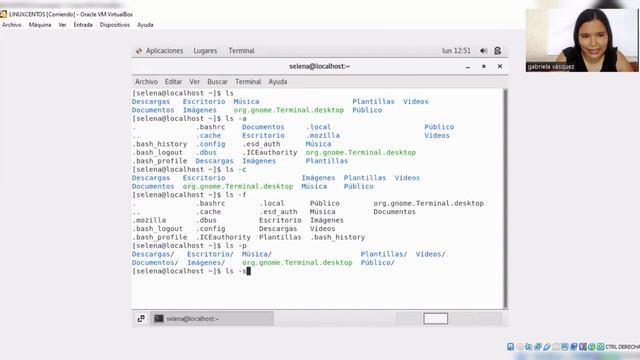This screenshot has width=640, height=360.
Task: Click the 'ls -a' command line
Action: pyautogui.click(x=189, y=119)
